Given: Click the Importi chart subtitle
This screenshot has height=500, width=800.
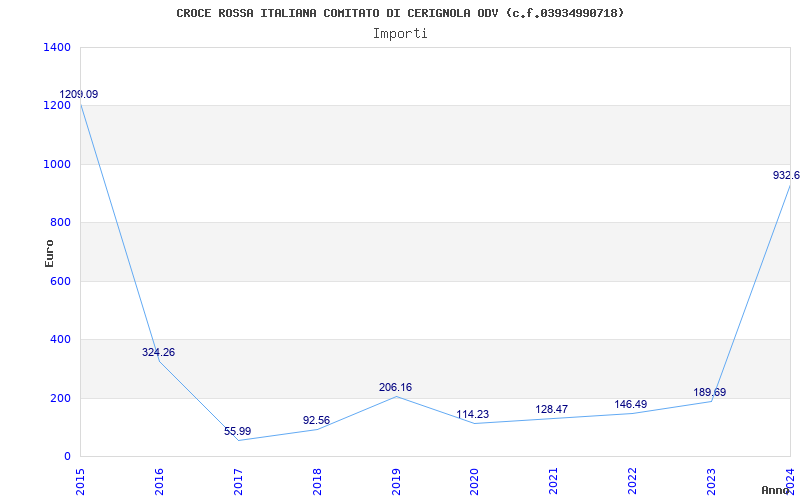Looking at the screenshot, I should (400, 34).
